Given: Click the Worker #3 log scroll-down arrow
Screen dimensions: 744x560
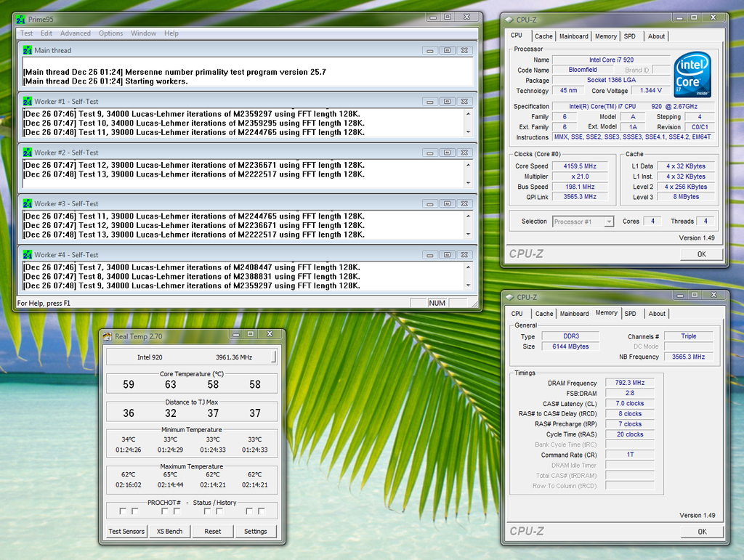Looking at the screenshot, I should pyautogui.click(x=469, y=235).
